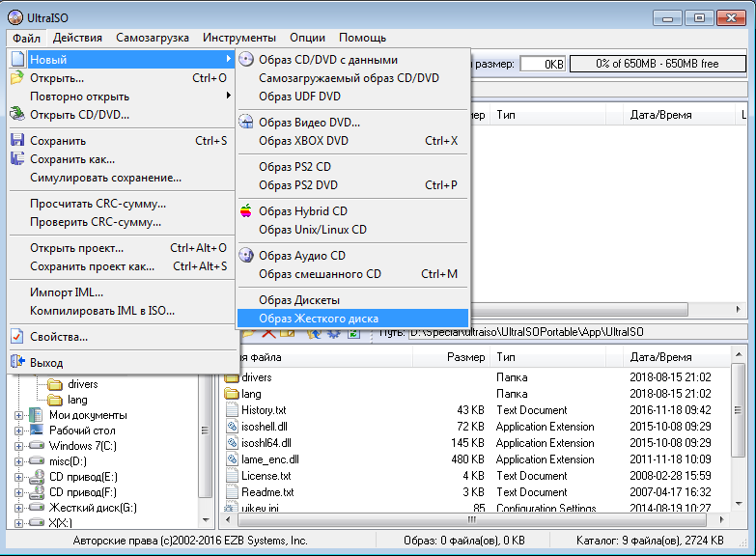Expand the Жесткий диск(G:) tree node
Viewport: 756px width, 556px height.
tap(18, 508)
